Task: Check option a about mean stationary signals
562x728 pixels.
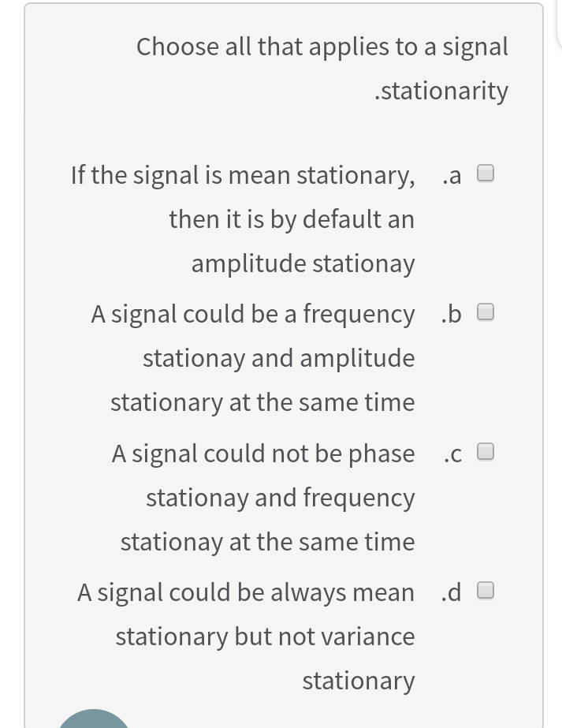Action: pyautogui.click(x=486, y=173)
